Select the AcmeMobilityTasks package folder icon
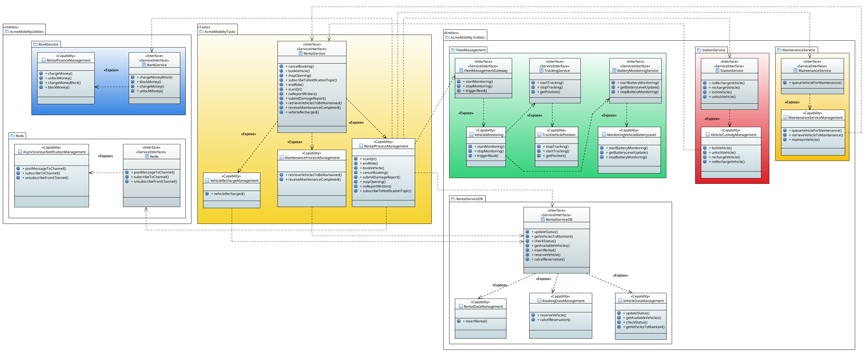 201,32
